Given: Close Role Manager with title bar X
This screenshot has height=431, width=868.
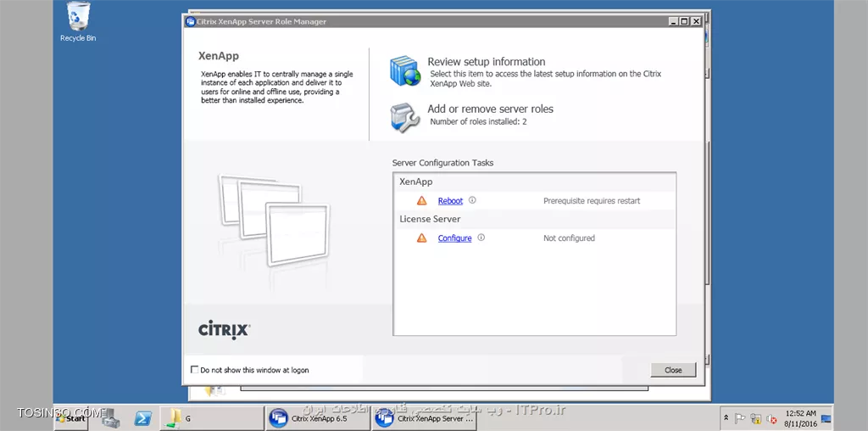Looking at the screenshot, I should tap(696, 21).
